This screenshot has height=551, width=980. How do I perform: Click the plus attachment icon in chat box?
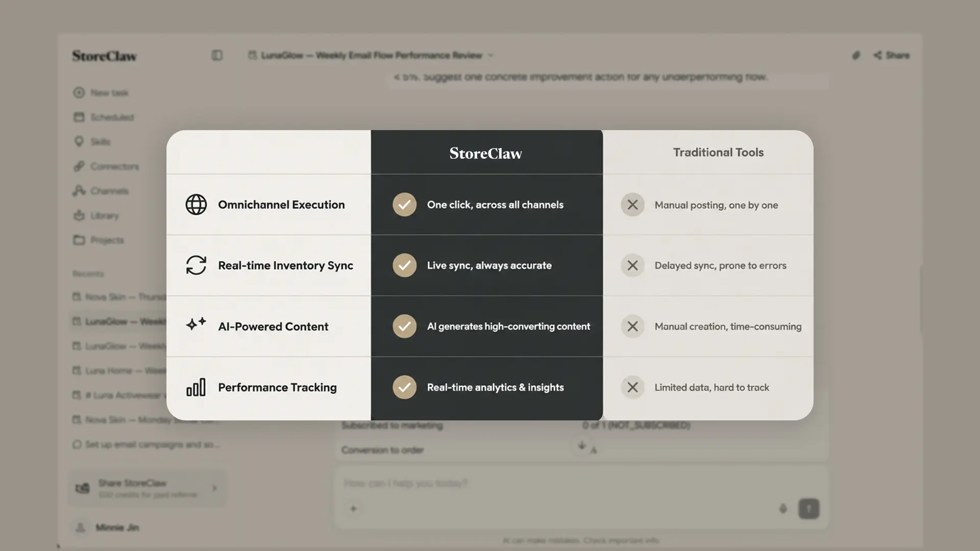(x=353, y=509)
